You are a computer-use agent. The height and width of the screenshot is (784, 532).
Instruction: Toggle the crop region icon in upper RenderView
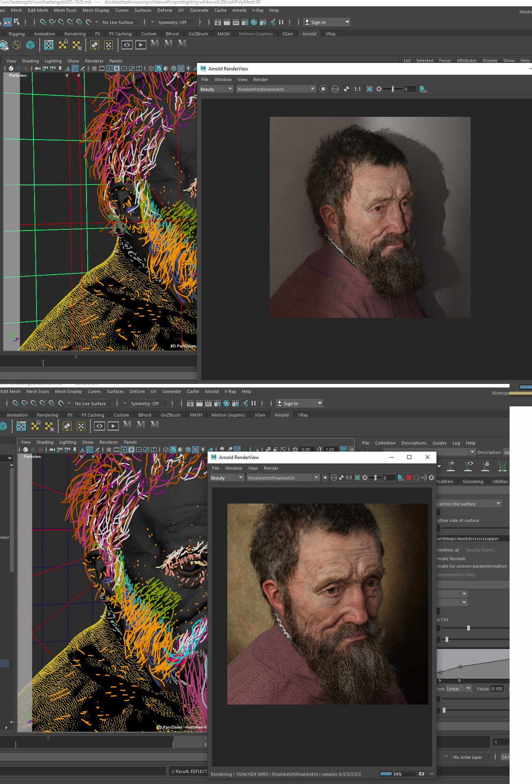(370, 89)
